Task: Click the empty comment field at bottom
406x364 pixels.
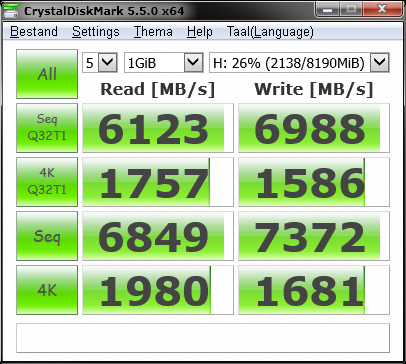Action: [x=203, y=338]
